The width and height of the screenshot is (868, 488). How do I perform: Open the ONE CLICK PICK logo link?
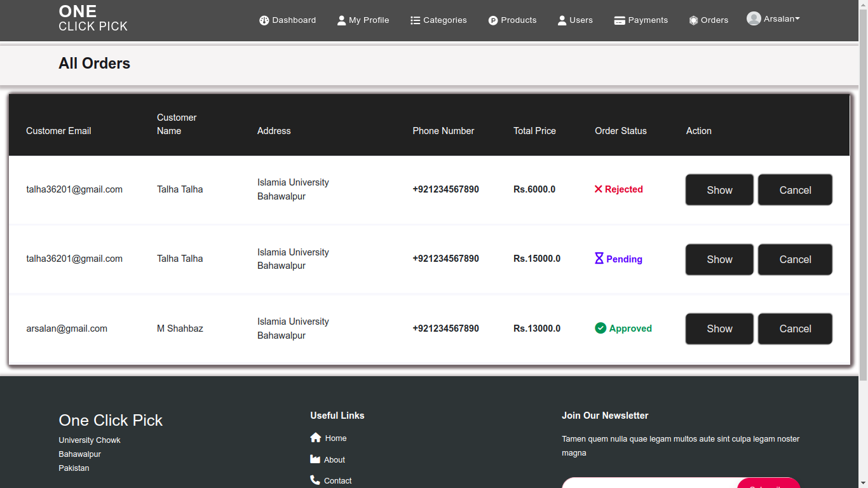point(93,18)
